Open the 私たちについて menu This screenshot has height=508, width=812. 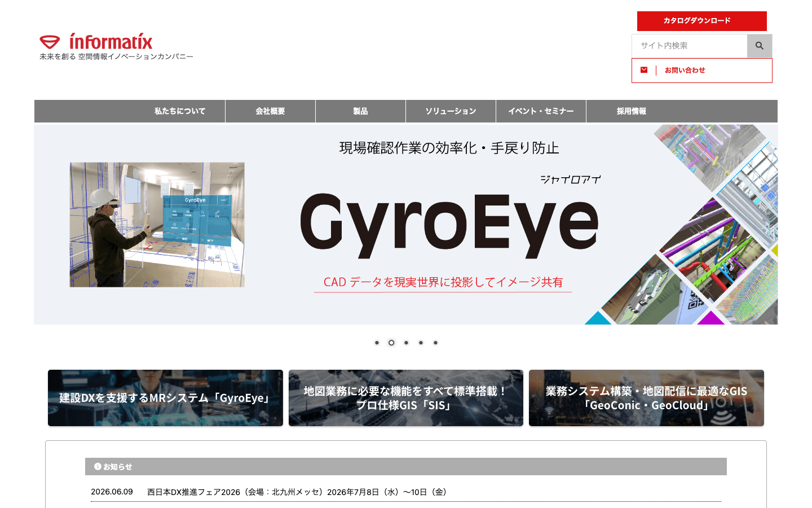(180, 111)
